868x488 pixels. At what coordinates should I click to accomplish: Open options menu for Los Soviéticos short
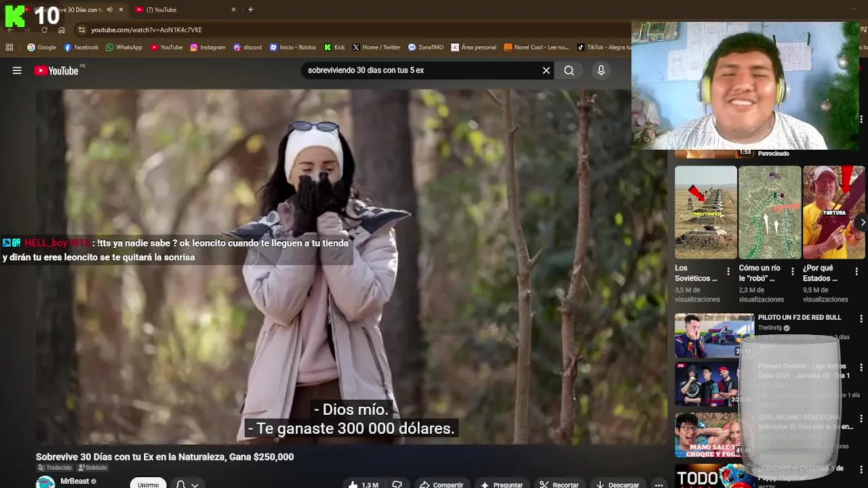[728, 271]
